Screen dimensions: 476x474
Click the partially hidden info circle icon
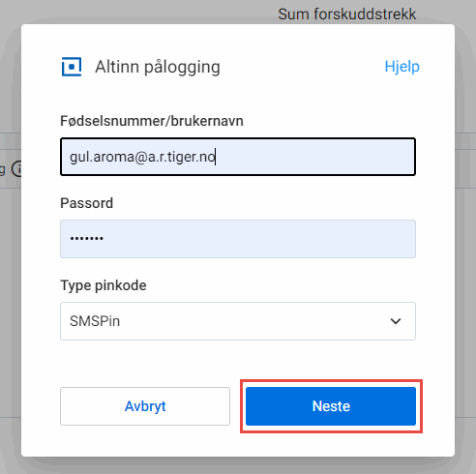[x=16, y=169]
